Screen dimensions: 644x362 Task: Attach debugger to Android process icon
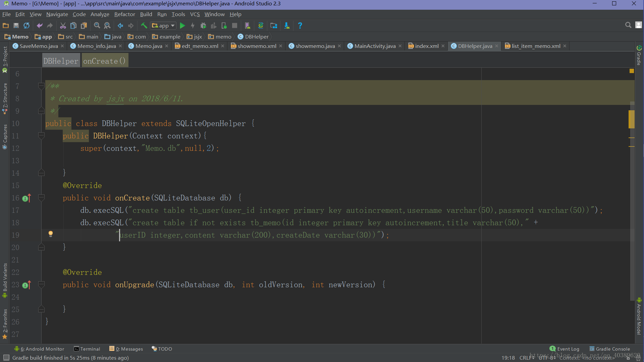(x=224, y=25)
